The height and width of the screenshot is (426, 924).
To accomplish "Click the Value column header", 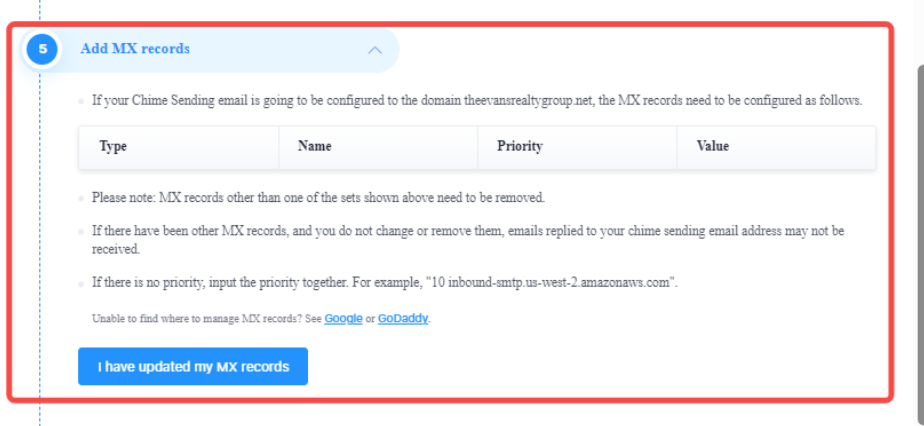I will coord(712,146).
